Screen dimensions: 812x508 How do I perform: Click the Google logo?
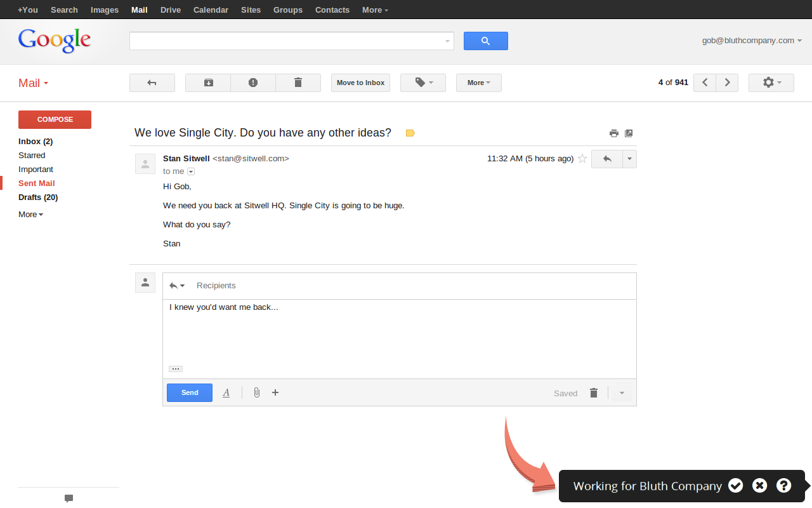[x=55, y=41]
